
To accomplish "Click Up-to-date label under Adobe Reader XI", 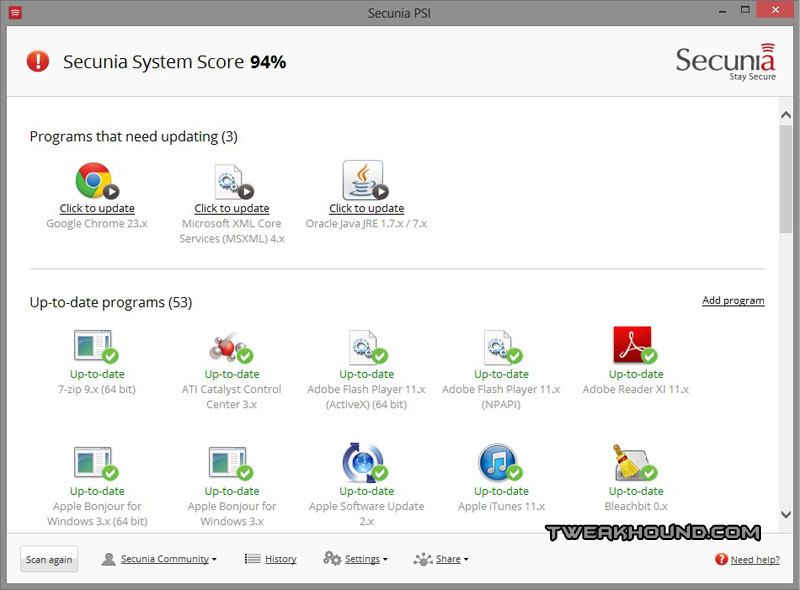I will 636,374.
